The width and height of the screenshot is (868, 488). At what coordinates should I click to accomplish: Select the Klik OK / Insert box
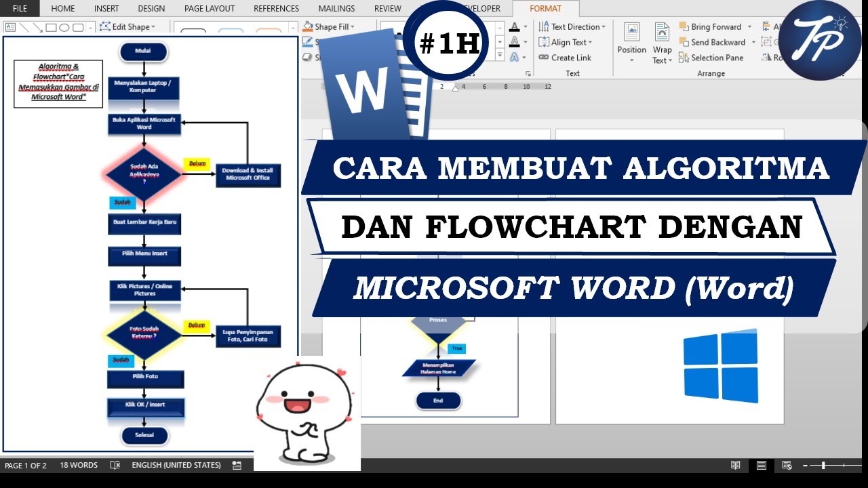[145, 406]
